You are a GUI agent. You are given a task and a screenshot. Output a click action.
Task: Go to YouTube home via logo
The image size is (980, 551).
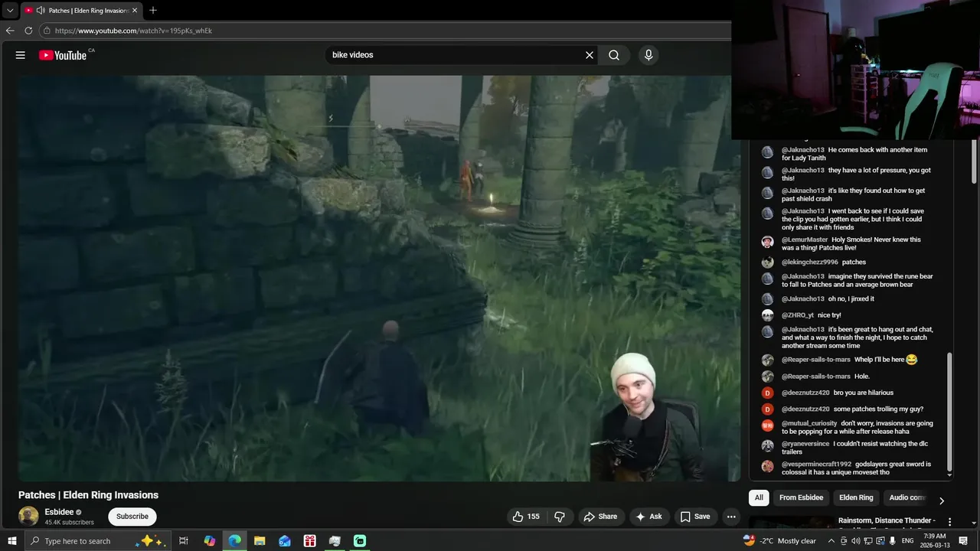[63, 55]
